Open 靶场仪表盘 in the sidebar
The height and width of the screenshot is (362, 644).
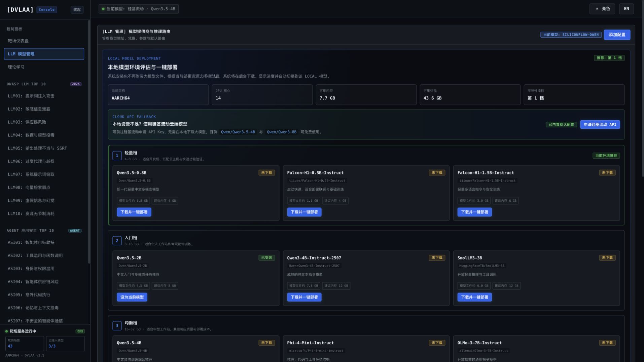tap(44, 41)
